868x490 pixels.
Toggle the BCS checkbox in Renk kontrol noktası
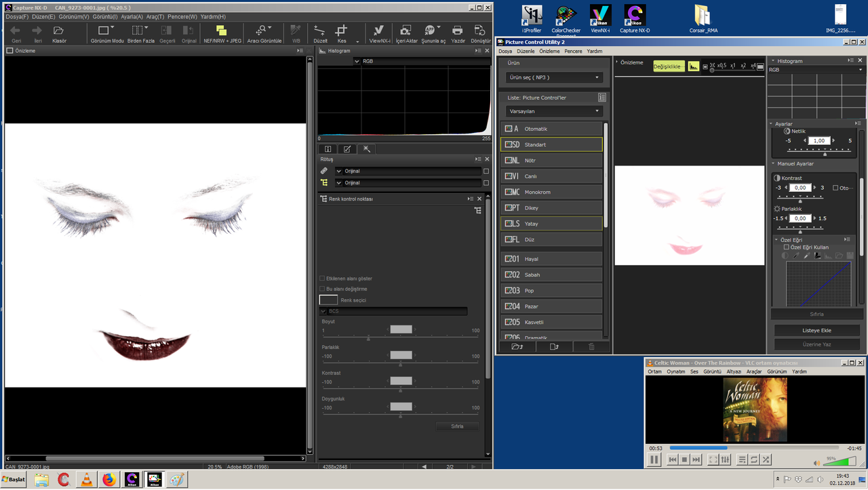click(x=323, y=311)
